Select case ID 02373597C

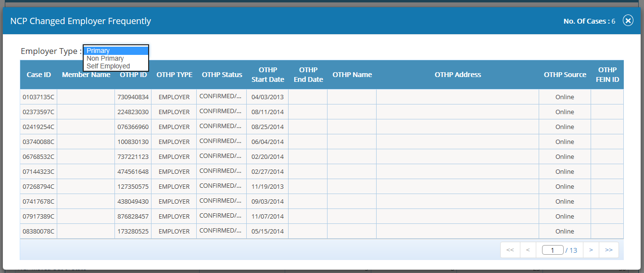(x=38, y=112)
